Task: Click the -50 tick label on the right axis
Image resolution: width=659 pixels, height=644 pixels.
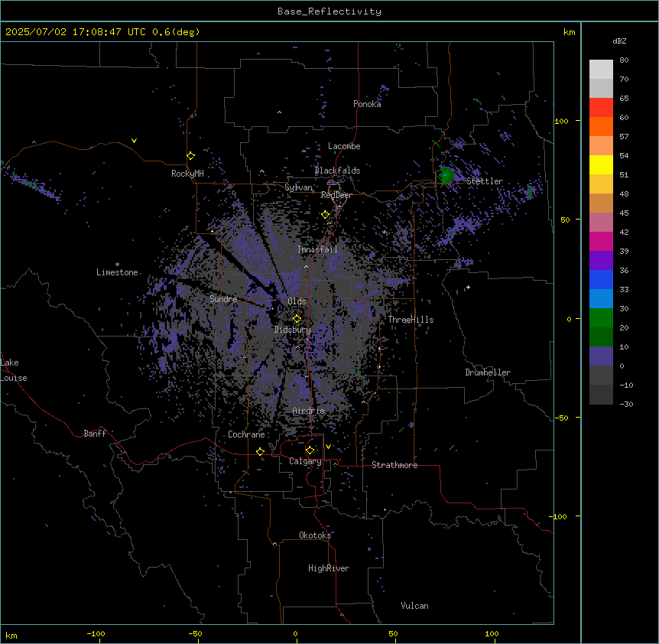Action: [x=561, y=418]
